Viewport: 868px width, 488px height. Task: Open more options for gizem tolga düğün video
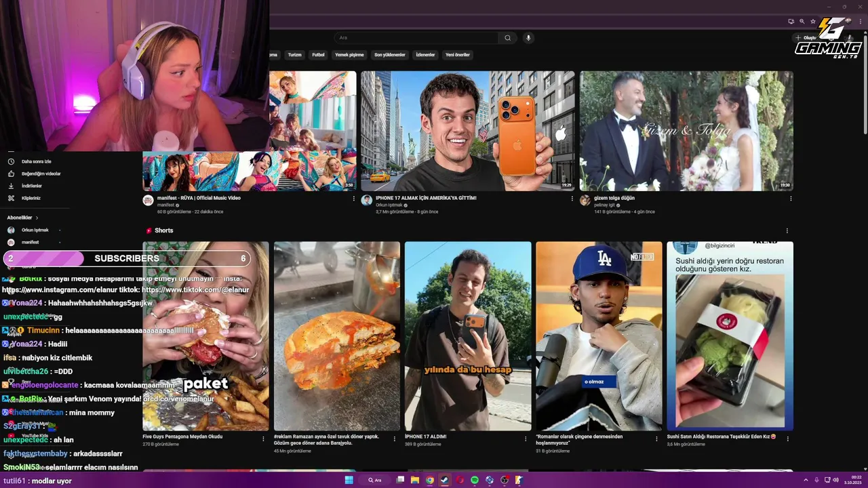(x=791, y=199)
